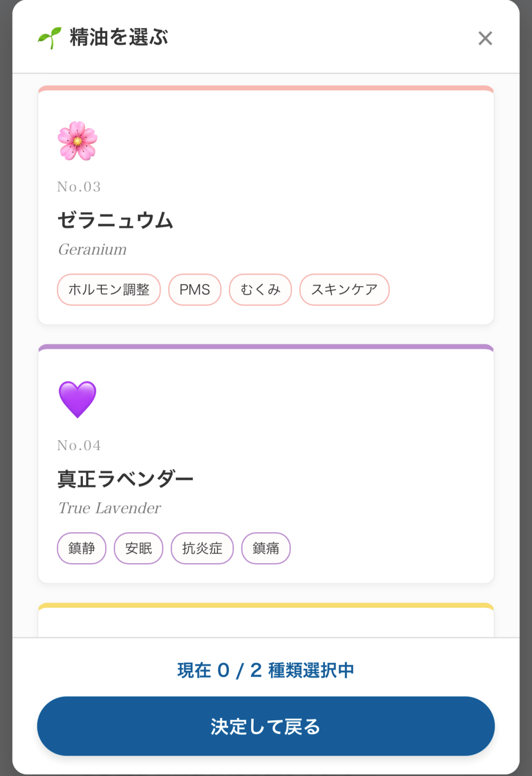Click the True Lavender English name

[x=110, y=508]
